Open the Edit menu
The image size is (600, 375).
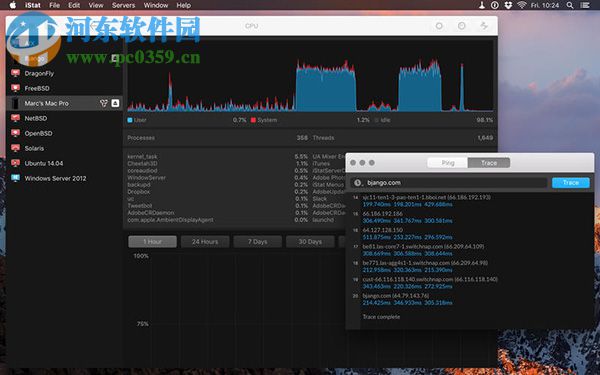(74, 5)
